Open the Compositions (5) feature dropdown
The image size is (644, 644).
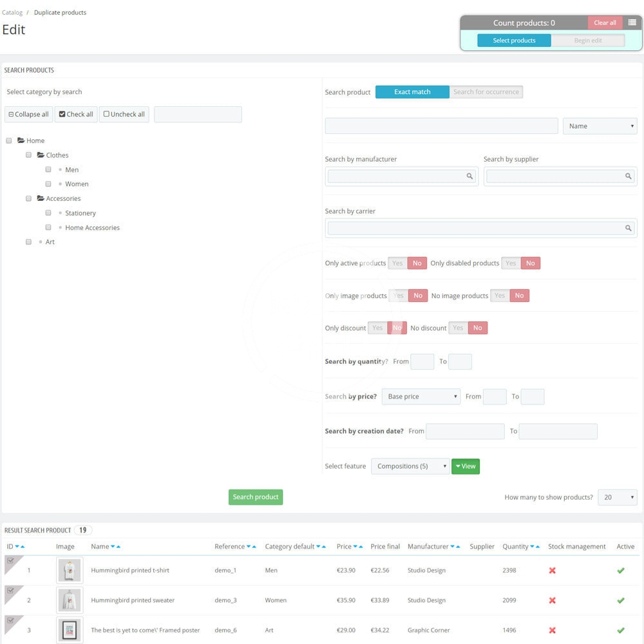pyautogui.click(x=410, y=466)
